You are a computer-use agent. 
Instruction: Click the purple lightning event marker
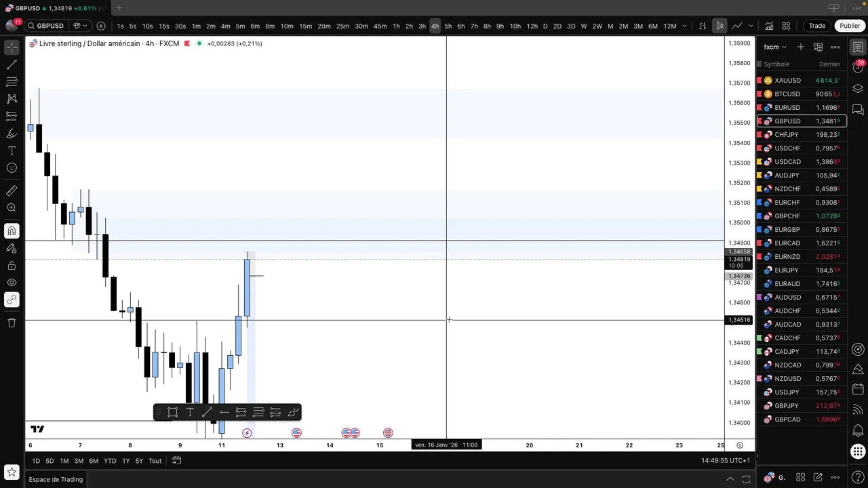click(x=247, y=432)
